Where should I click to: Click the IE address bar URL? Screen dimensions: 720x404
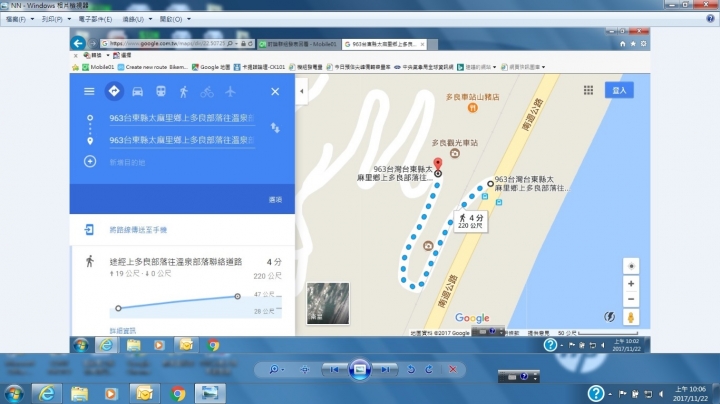point(167,44)
